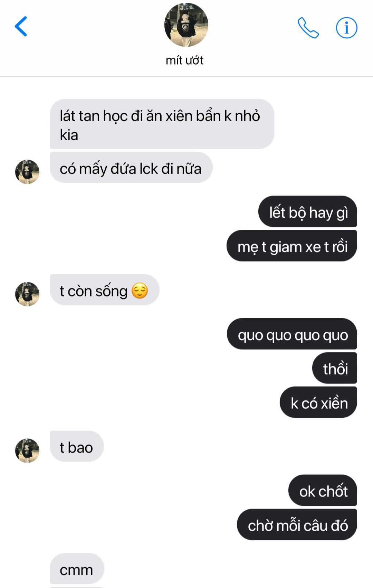The height and width of the screenshot is (588, 373).
Task: Open the large profile photo above mít ướt
Action: tap(186, 25)
